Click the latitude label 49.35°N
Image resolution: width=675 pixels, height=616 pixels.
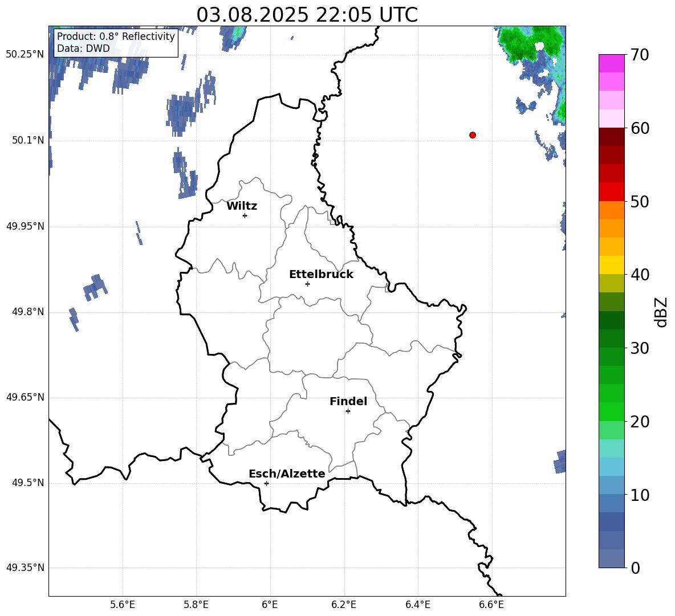click(x=25, y=568)
